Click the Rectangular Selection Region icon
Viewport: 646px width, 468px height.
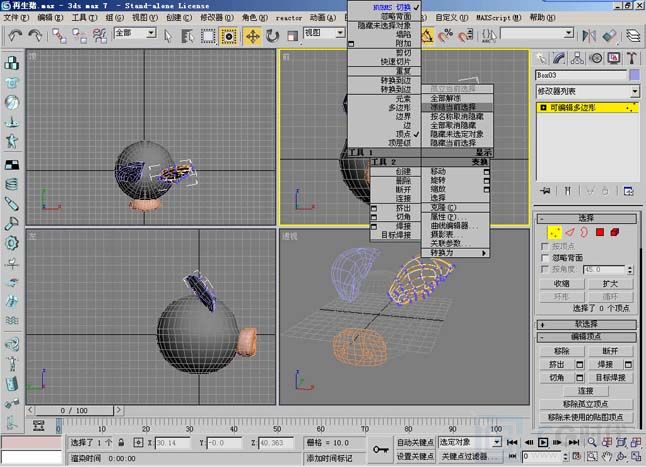tap(208, 36)
